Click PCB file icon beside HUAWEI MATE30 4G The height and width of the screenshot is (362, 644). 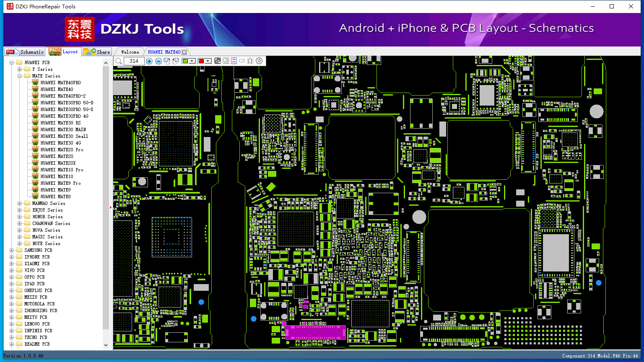(x=35, y=143)
